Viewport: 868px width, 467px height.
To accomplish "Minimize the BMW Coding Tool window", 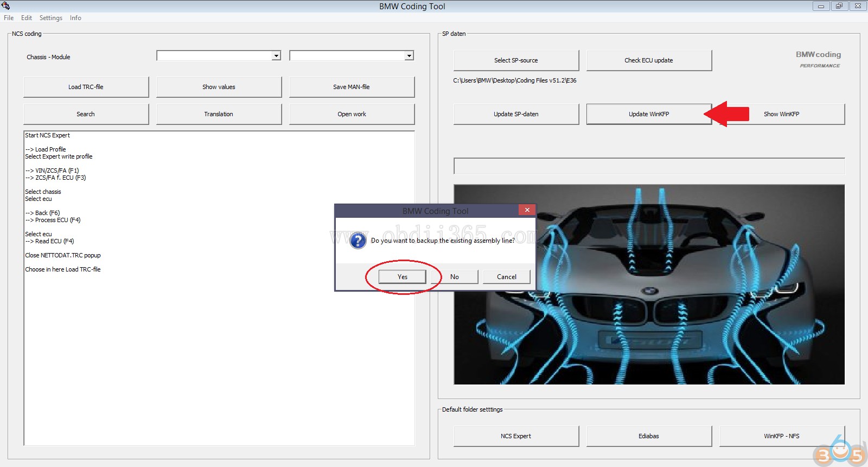I will pos(821,6).
